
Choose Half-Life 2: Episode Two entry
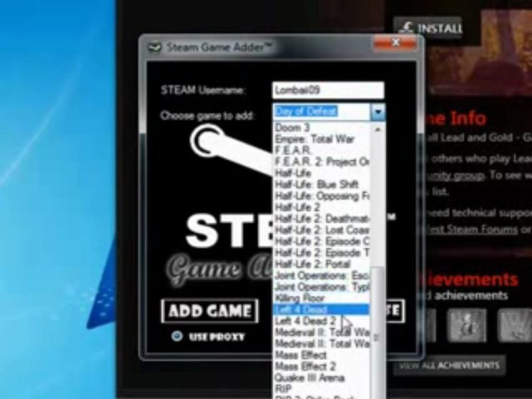[x=321, y=253]
